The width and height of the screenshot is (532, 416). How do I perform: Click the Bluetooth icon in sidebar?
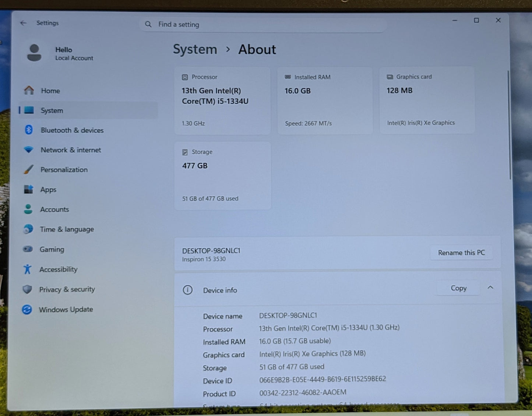(x=29, y=130)
